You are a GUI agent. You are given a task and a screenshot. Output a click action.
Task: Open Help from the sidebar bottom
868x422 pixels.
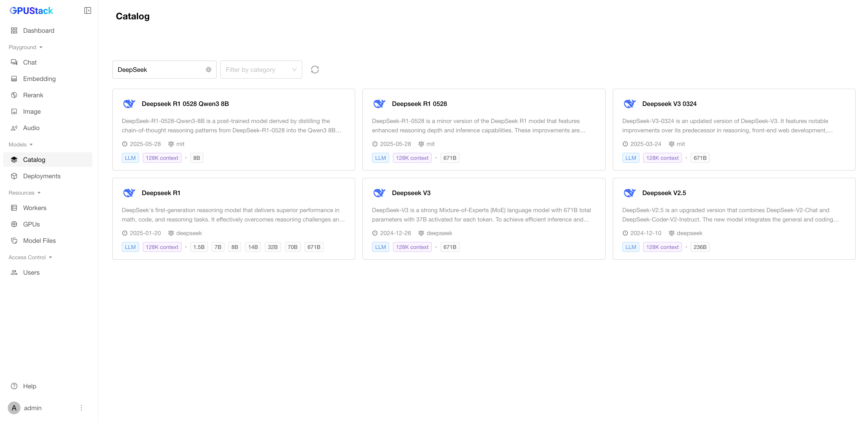click(29, 386)
